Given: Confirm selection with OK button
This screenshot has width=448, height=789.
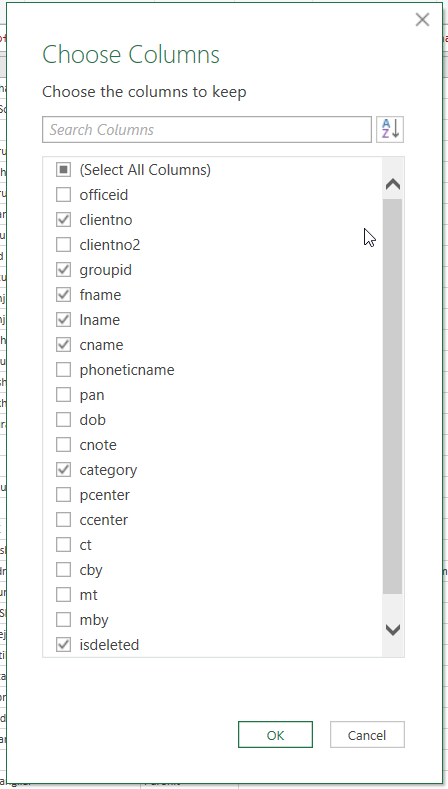Looking at the screenshot, I should coord(275,735).
